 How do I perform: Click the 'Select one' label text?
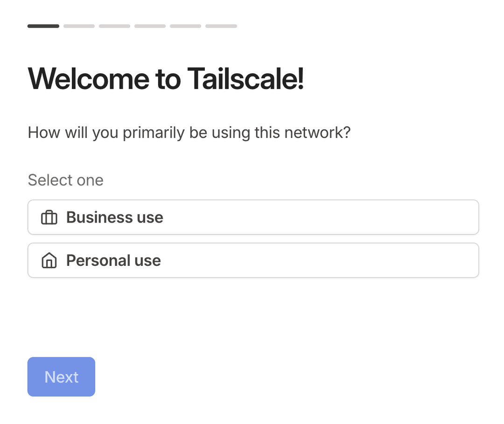[65, 180]
